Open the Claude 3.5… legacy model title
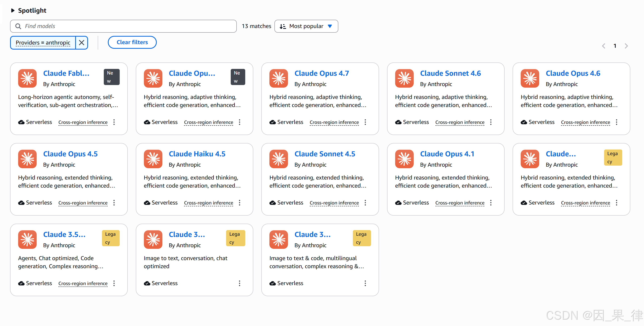Viewport: 644px width, 326px height. pos(64,235)
